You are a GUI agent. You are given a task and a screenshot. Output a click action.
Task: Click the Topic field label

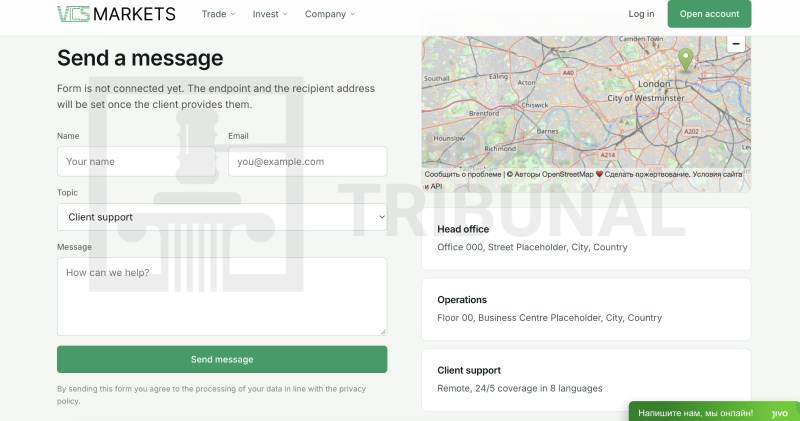67,192
